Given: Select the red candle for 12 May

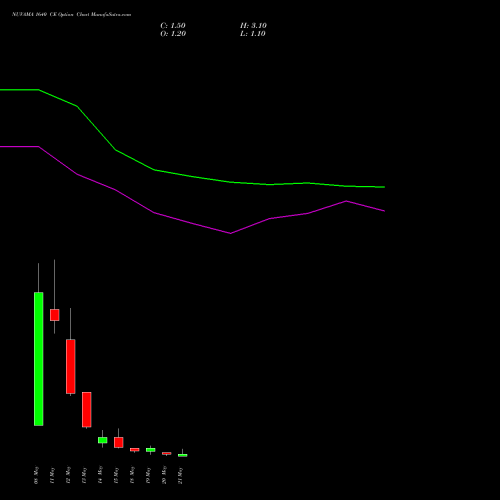Looking at the screenshot, I should 71,367.
